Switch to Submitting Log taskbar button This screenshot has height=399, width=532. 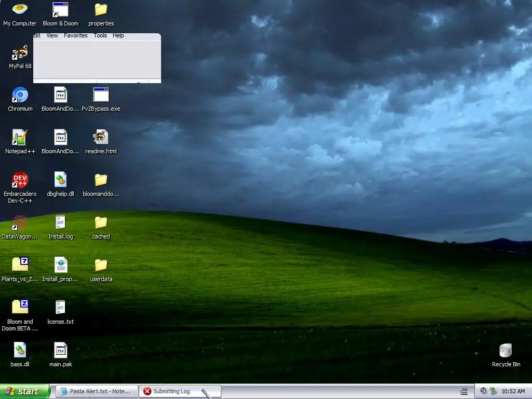(x=180, y=391)
